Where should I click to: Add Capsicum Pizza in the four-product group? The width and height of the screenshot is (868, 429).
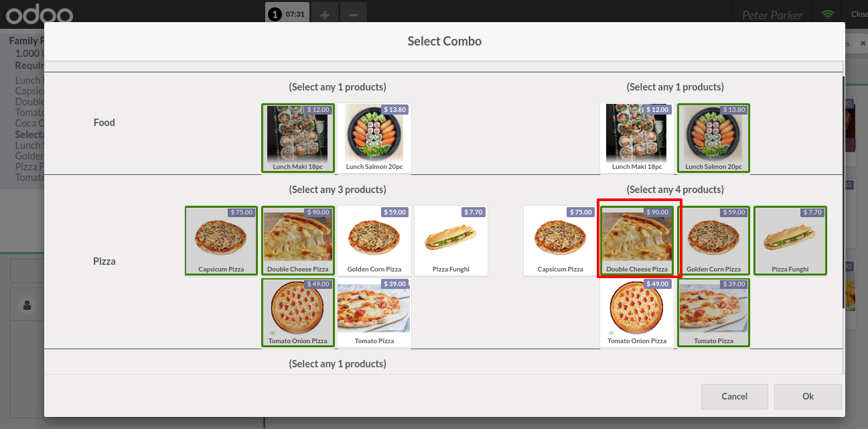tap(560, 241)
